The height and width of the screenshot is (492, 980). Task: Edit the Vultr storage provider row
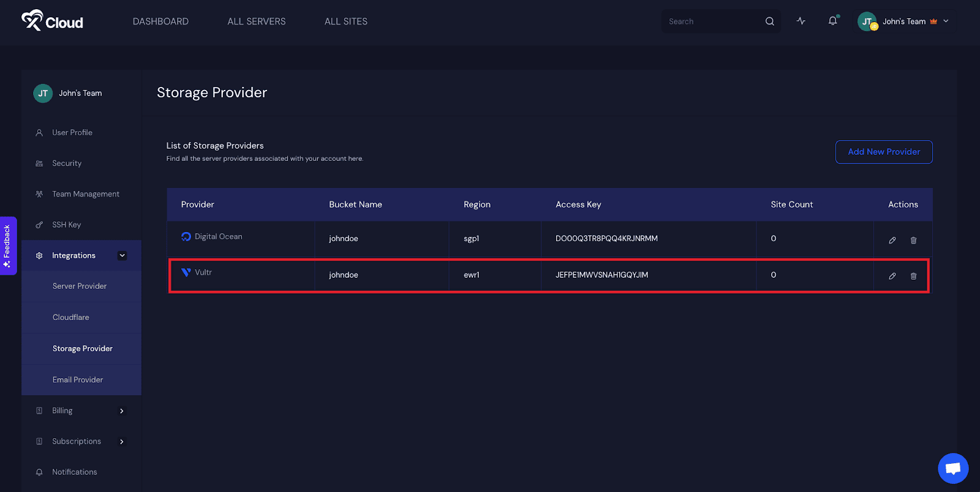(x=892, y=276)
